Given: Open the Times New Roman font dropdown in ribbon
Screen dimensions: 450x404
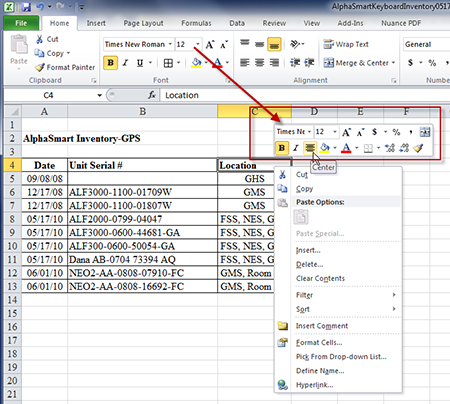Looking at the screenshot, I should pyautogui.click(x=170, y=44).
